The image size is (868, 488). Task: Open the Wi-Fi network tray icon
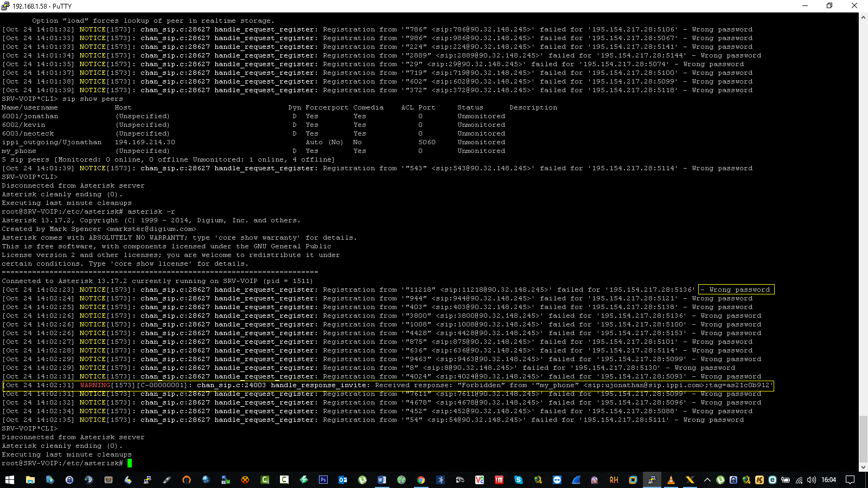[799, 480]
